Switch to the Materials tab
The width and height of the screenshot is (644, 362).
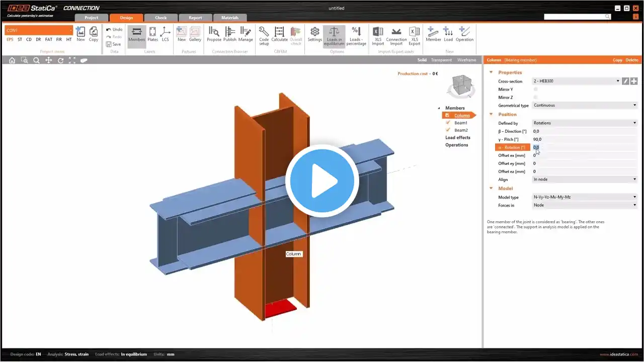click(230, 18)
